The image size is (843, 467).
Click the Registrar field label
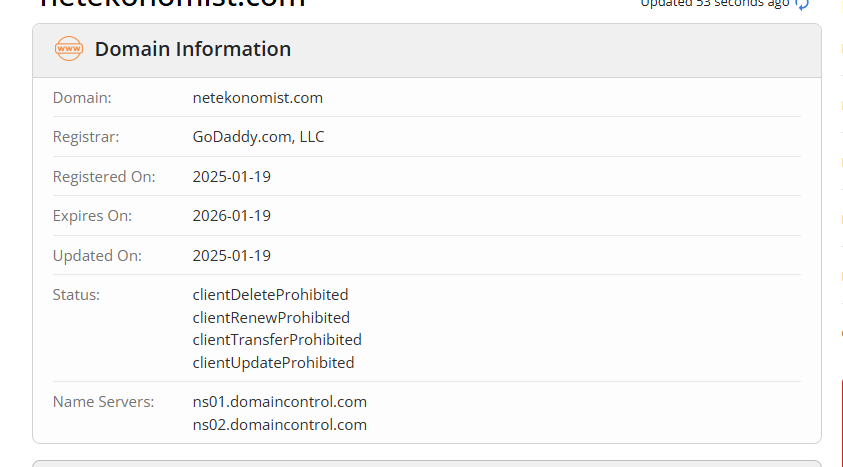tap(86, 136)
